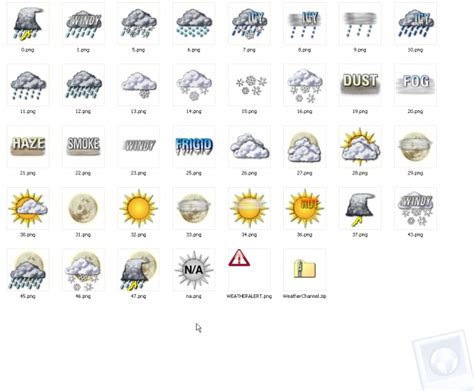Select the 12.png heavy rain thumbnail
The height and width of the screenshot is (391, 474).
(83, 85)
